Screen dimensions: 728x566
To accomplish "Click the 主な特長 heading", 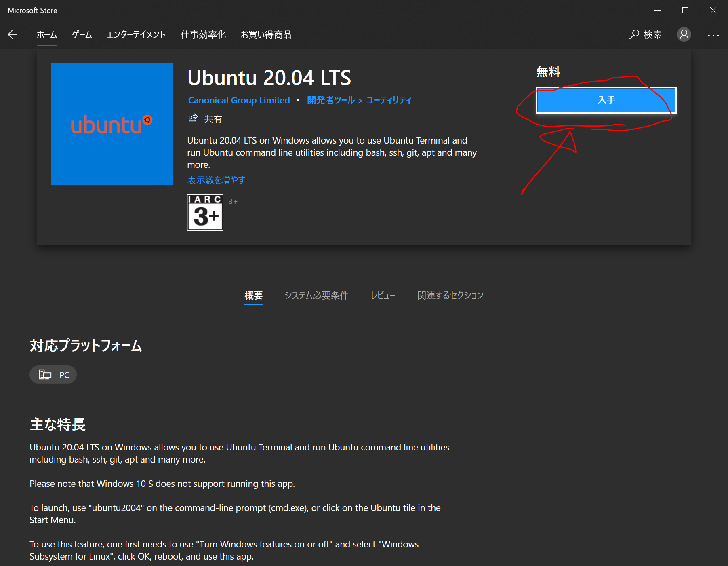I will coord(57,424).
